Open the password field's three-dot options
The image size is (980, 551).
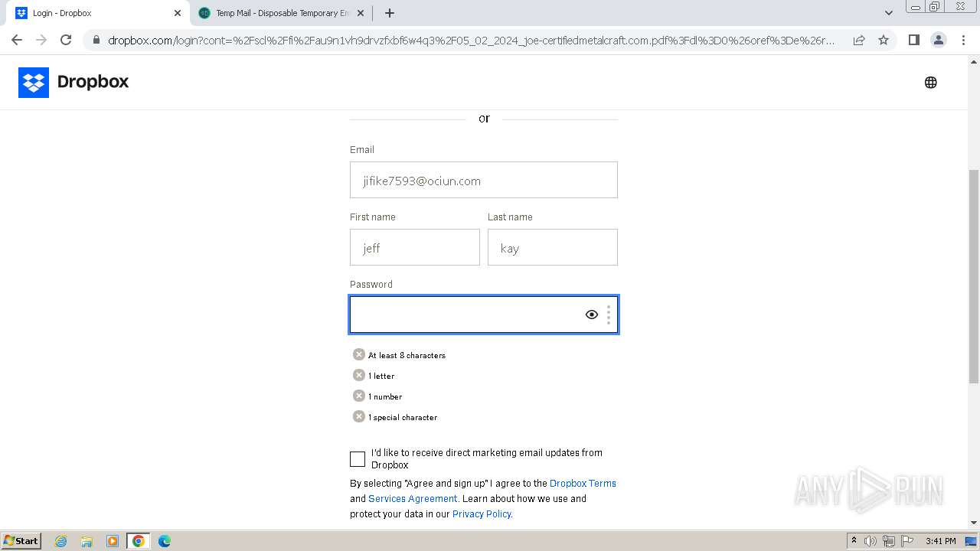click(x=609, y=315)
